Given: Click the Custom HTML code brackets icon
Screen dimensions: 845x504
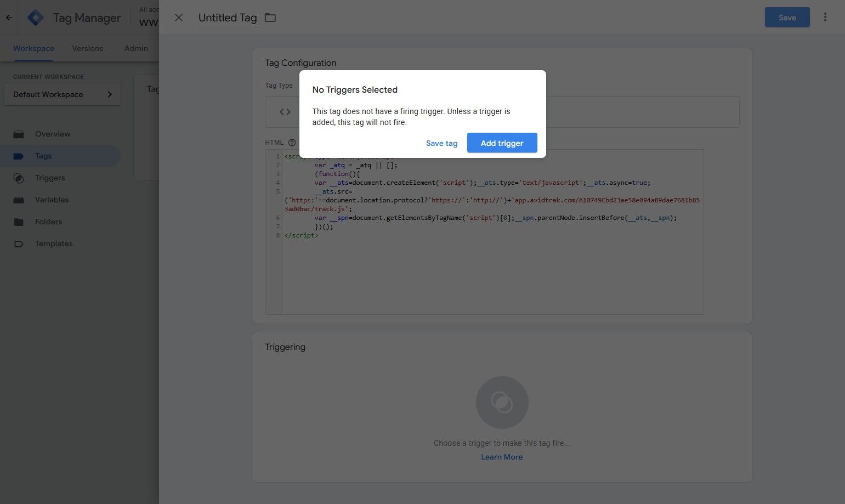Looking at the screenshot, I should tap(285, 112).
